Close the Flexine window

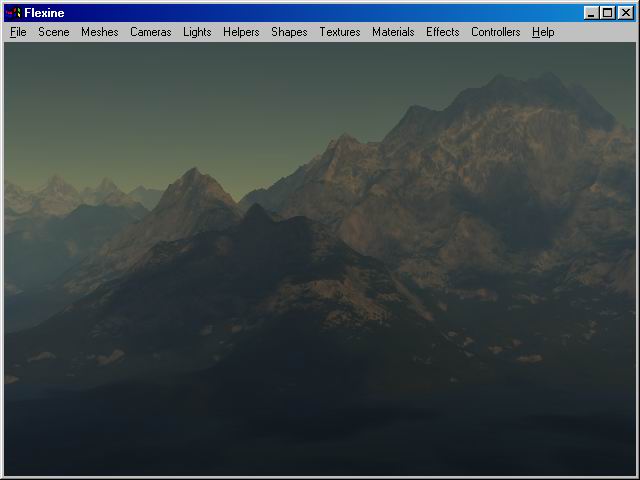tap(626, 13)
